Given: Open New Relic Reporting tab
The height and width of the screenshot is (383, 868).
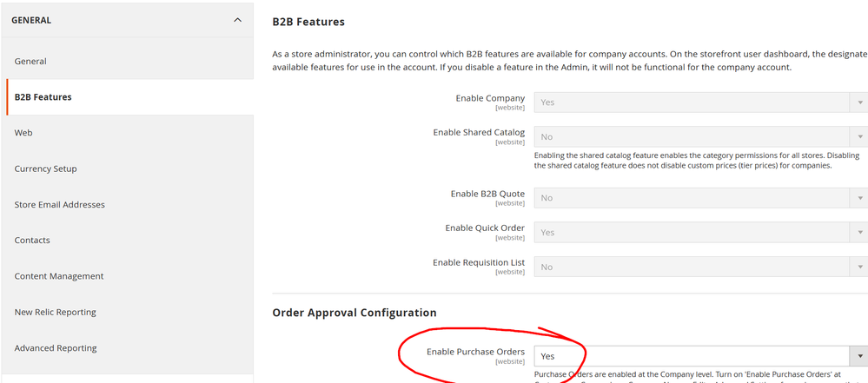Looking at the screenshot, I should pos(55,312).
